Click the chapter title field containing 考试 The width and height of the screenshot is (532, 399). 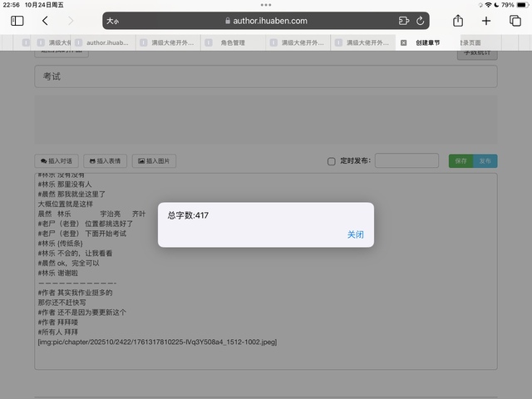266,76
